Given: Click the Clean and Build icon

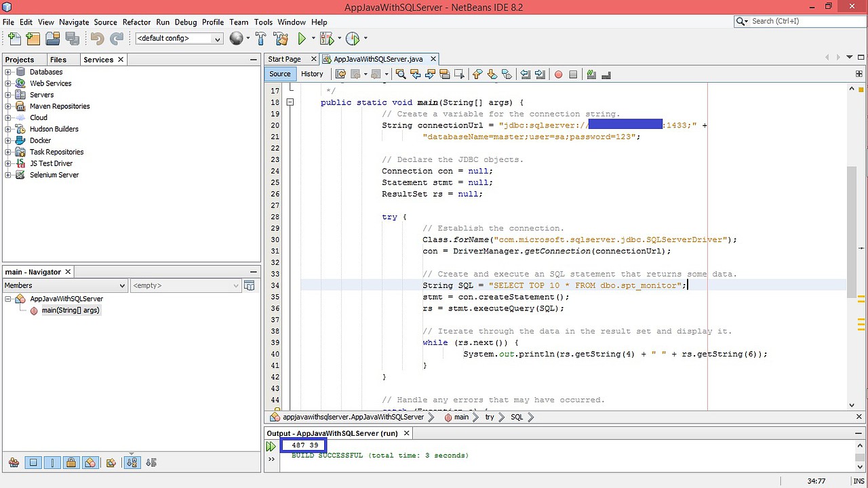Looking at the screenshot, I should point(281,39).
